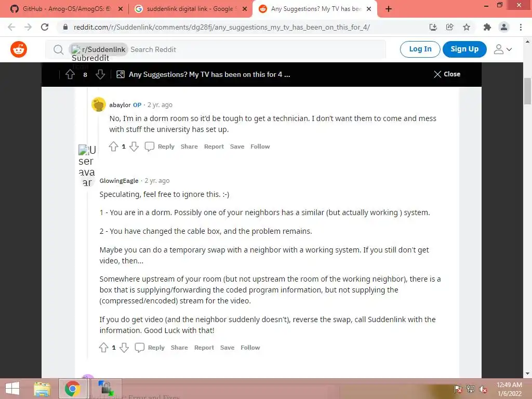Toggle Follow on abaylor's comment
Image resolution: width=532 pixels, height=399 pixels.
pyautogui.click(x=260, y=147)
